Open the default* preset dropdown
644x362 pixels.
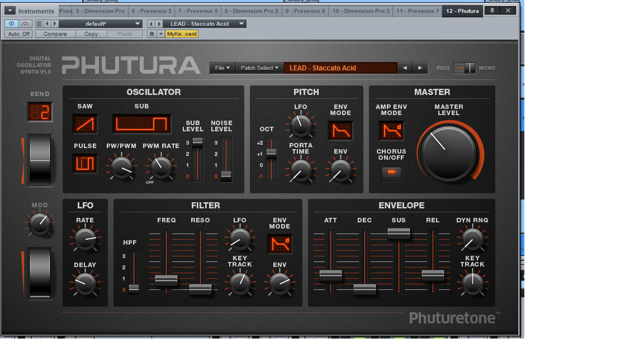101,24
